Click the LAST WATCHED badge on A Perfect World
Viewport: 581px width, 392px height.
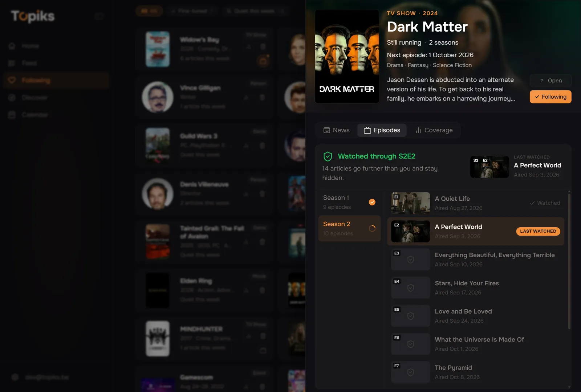click(538, 231)
